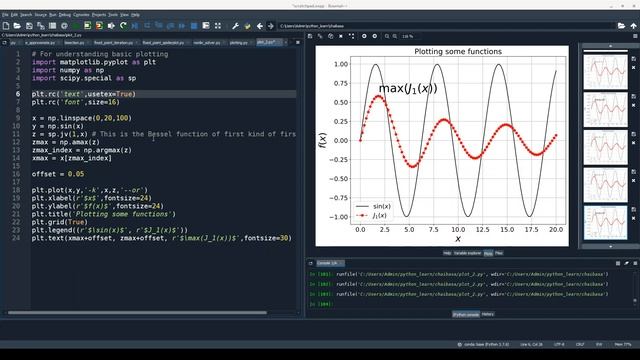Viewport: 640px width, 360px height.
Task: Remove the current plot
Action: tap(341, 36)
